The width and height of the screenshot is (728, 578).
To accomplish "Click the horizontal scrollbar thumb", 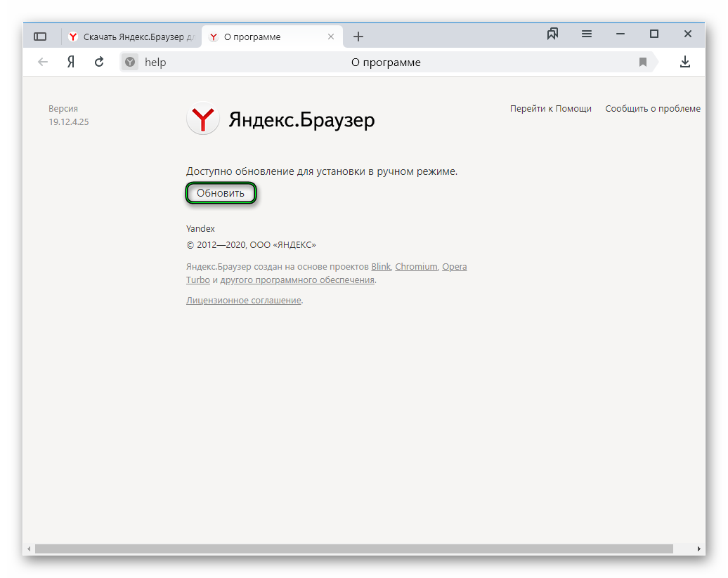I will [x=353, y=549].
